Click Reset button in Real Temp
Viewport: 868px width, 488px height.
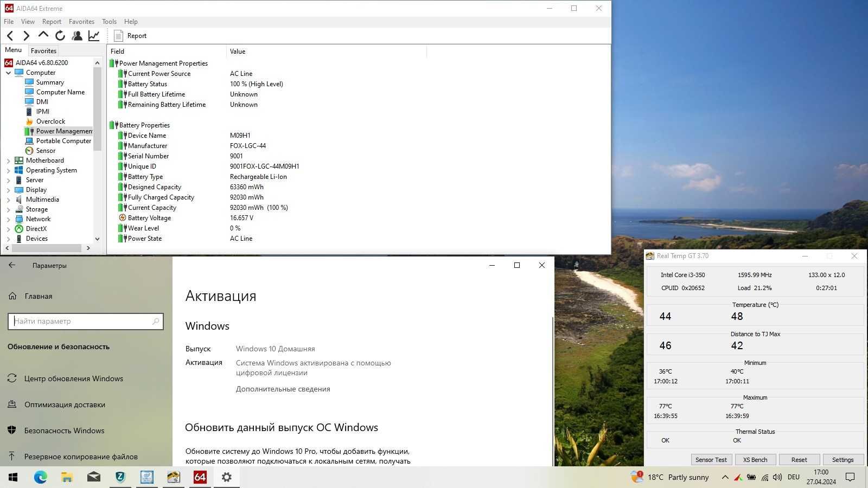799,459
